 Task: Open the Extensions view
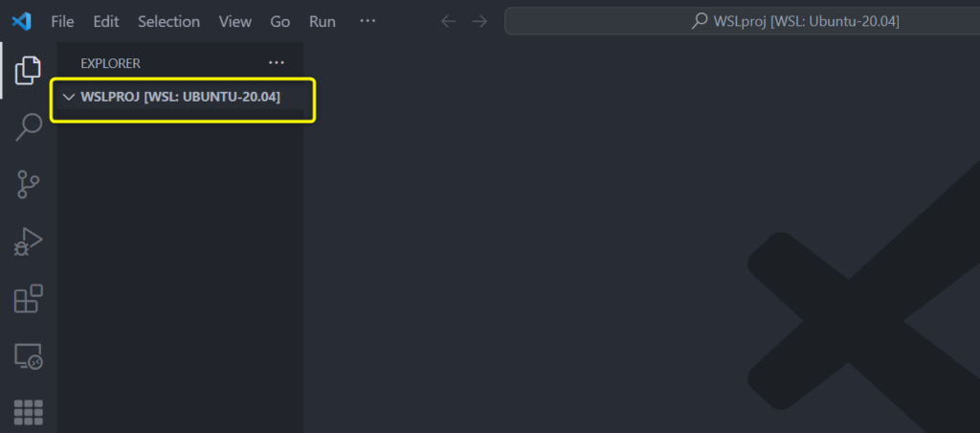point(29,299)
